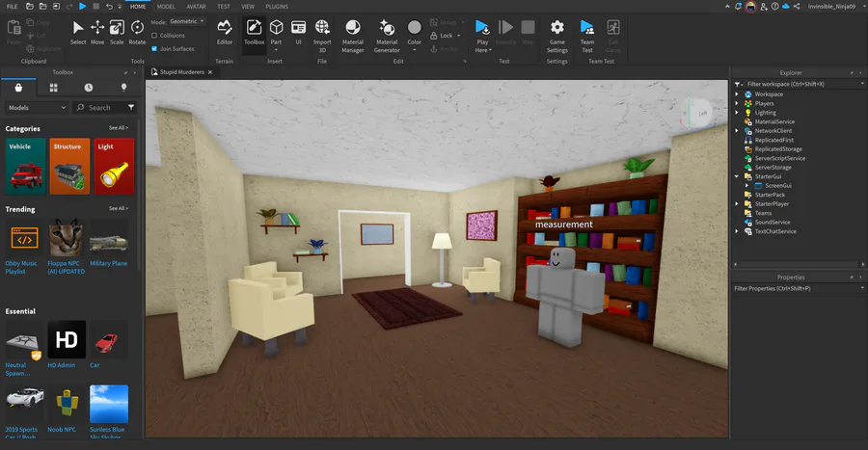Screen dimensions: 868x450
Task: Click the quick-access blue Play icon
Action: pos(83,6)
